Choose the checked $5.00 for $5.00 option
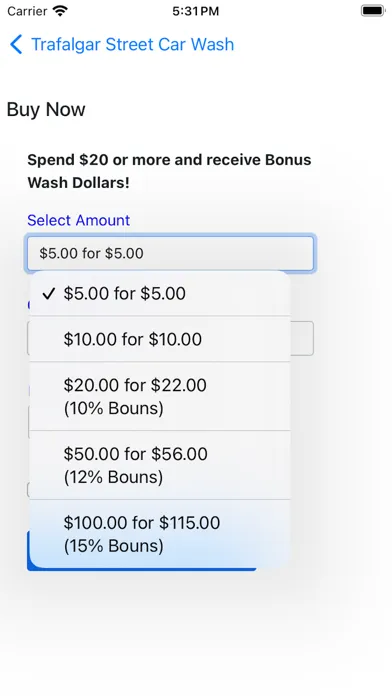The height and width of the screenshot is (696, 392). click(x=160, y=293)
